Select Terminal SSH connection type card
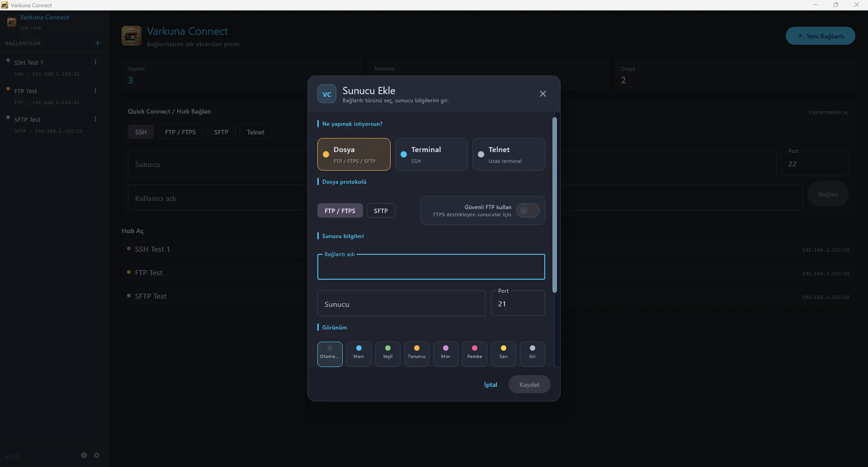 [x=431, y=154]
